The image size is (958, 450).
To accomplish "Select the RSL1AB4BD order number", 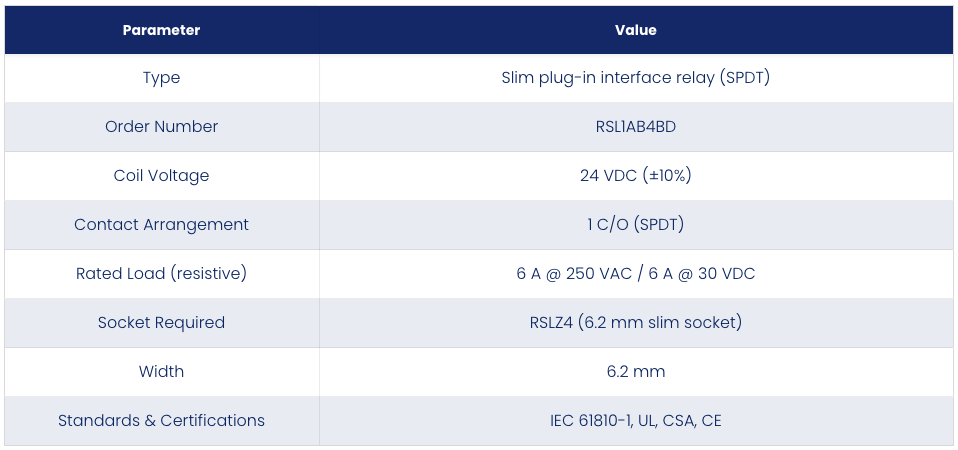I will (635, 127).
